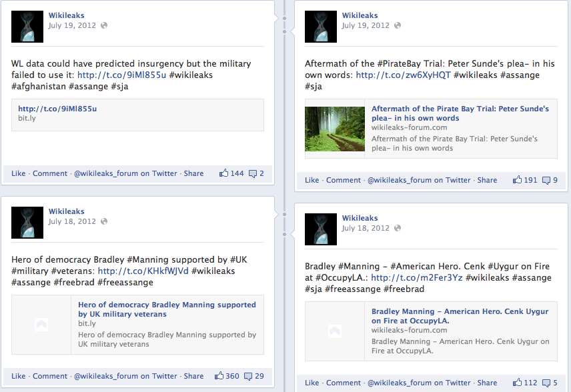Open forest path thumbnail in Pirate Bay post
The height and width of the screenshot is (392, 571).
[335, 129]
